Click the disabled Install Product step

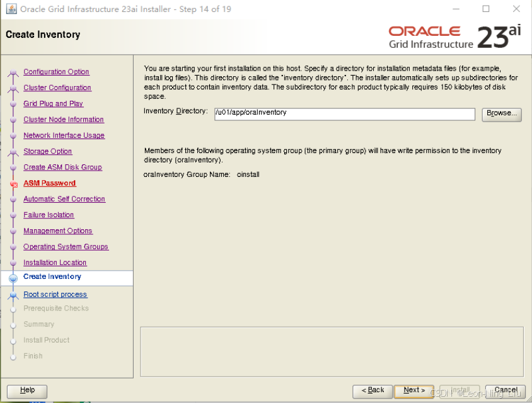click(47, 341)
